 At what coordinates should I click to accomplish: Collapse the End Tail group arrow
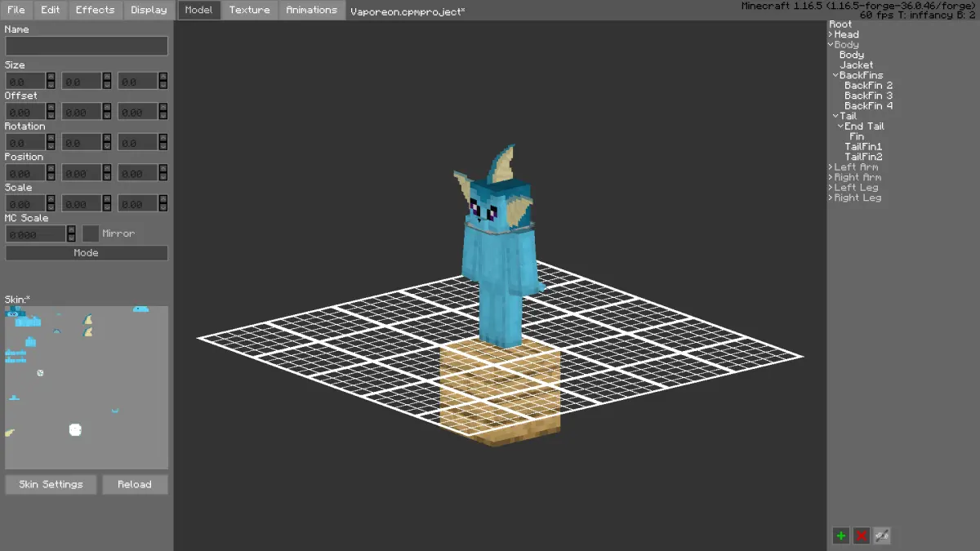(x=840, y=127)
